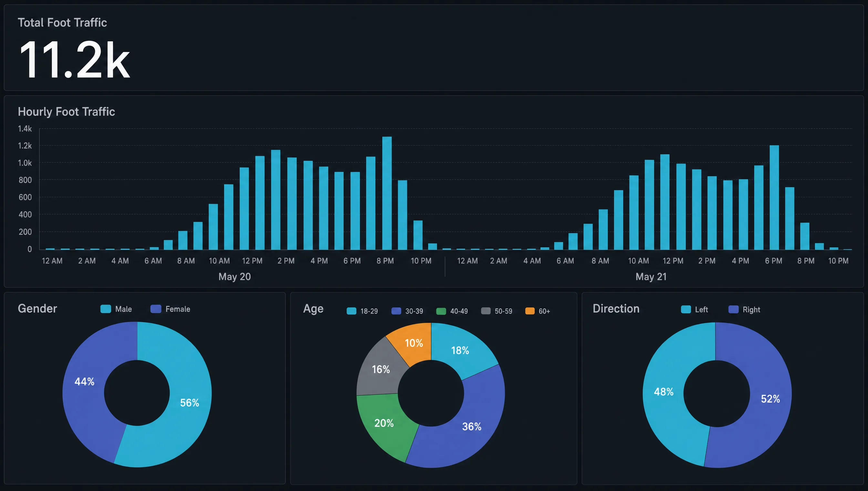The image size is (868, 491).
Task: Toggle the 40-49 age legend swatch
Action: tap(441, 311)
